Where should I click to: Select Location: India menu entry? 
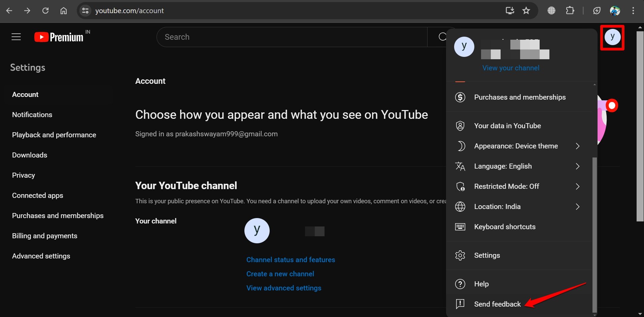(x=519, y=207)
